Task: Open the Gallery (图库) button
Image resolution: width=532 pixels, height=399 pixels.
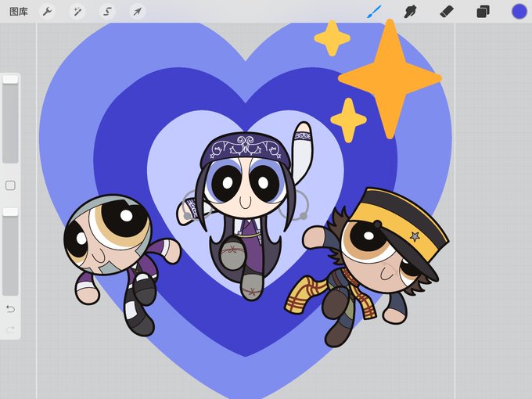Action: 18,12
